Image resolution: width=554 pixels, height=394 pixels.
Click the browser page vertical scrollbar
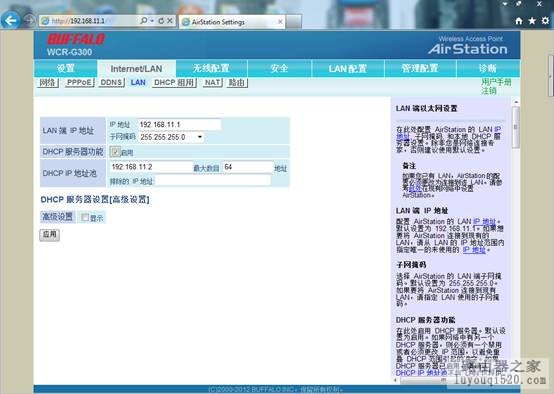coord(550,76)
